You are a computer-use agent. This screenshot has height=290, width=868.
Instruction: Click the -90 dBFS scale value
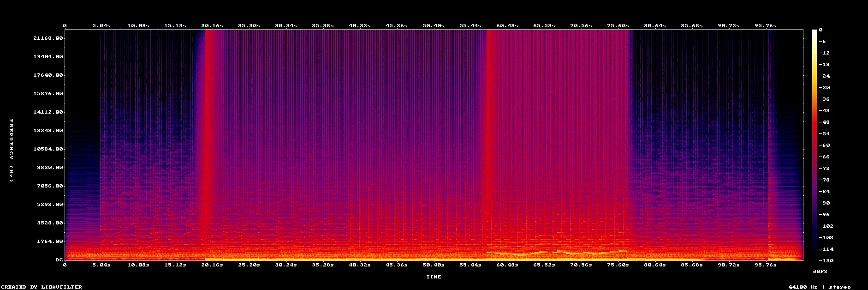[x=824, y=203]
